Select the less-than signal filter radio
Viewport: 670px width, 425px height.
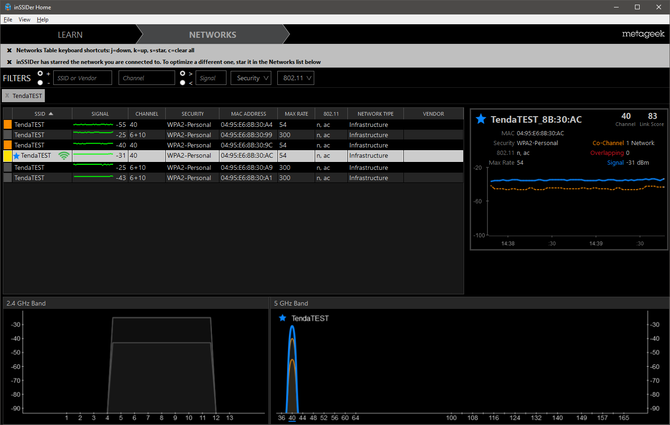pyautogui.click(x=182, y=82)
